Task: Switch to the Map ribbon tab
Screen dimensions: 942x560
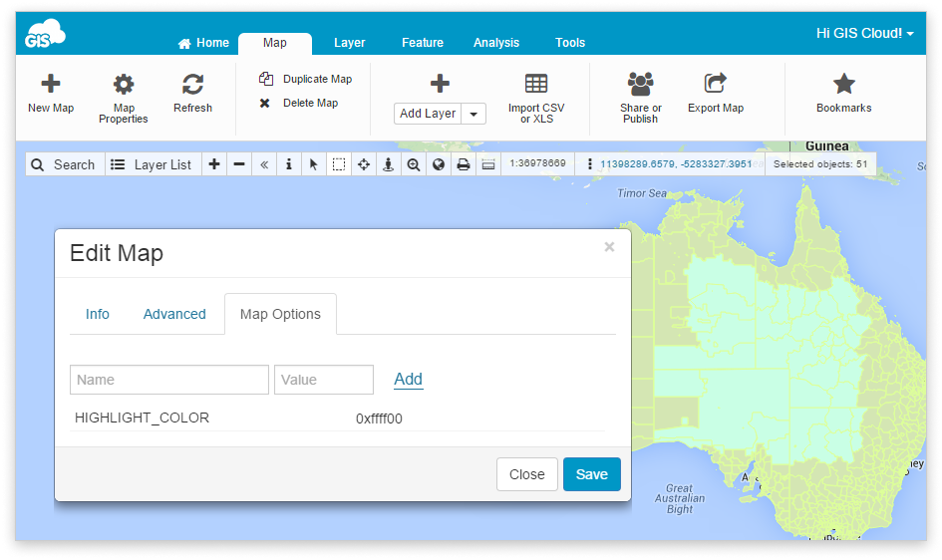Action: pos(274,43)
